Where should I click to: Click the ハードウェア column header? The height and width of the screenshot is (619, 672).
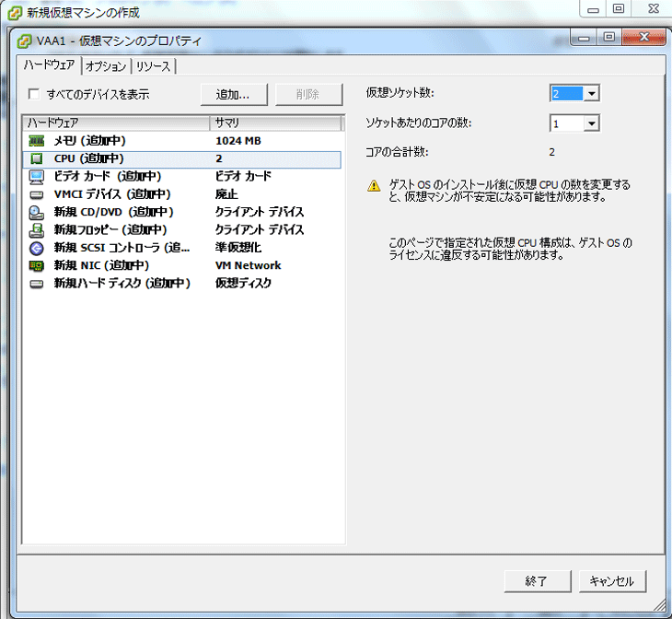tap(116, 123)
